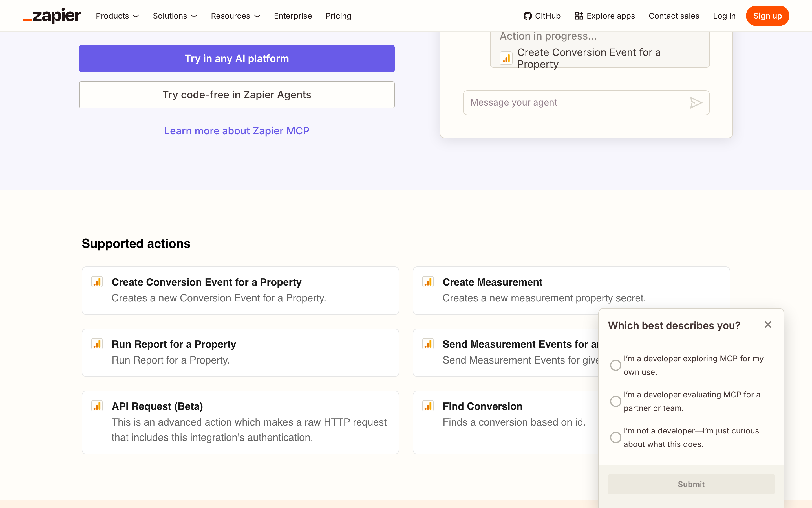
Task: Open the Run Report for a Property card
Action: point(240,353)
